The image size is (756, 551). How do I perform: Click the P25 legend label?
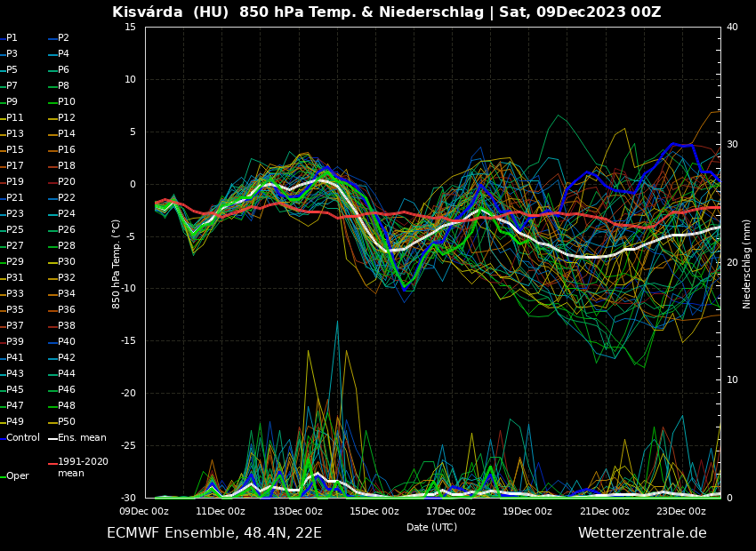pos(15,230)
